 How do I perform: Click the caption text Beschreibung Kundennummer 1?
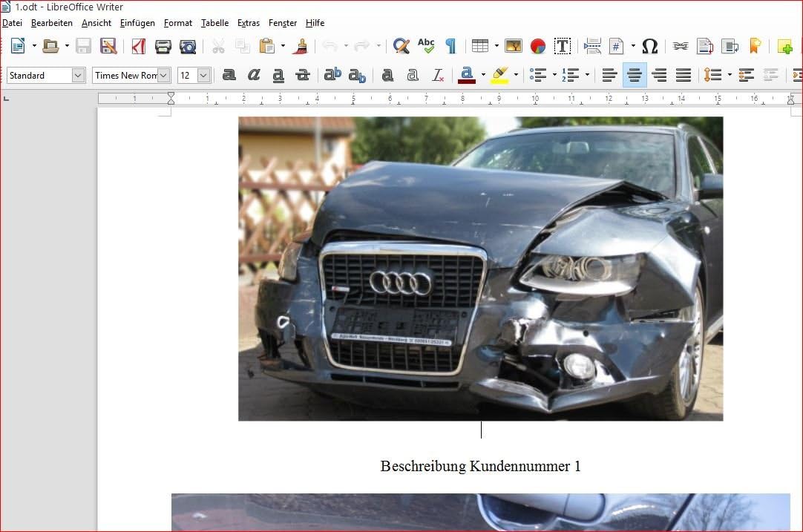(480, 466)
